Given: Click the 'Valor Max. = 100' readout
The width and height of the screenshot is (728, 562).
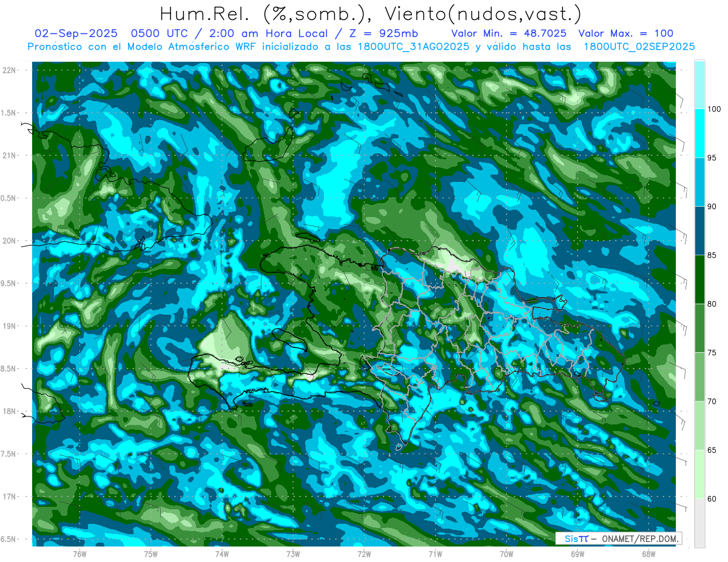Looking at the screenshot, I should 626,33.
